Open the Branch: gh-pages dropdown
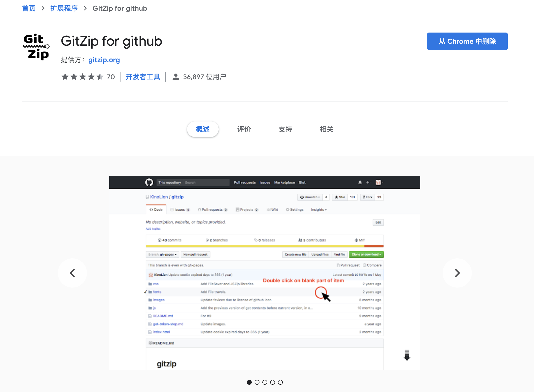The image size is (534, 392). 162,254
